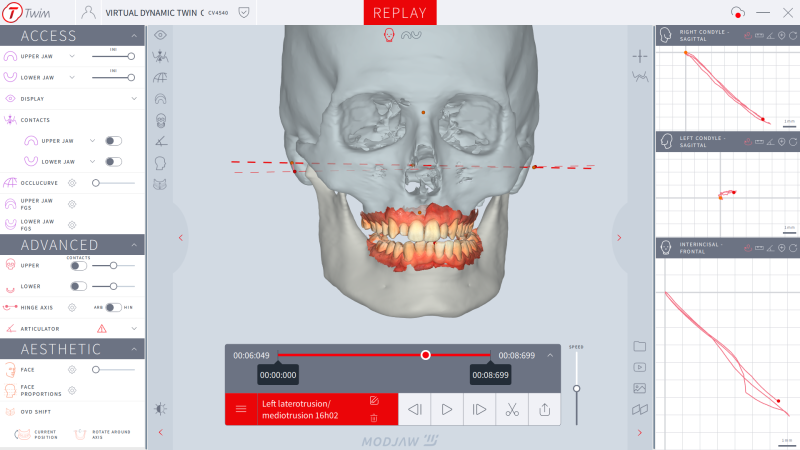Switch Hinge Axis ARB/HIN toggle
800x450 pixels.
coord(112,307)
